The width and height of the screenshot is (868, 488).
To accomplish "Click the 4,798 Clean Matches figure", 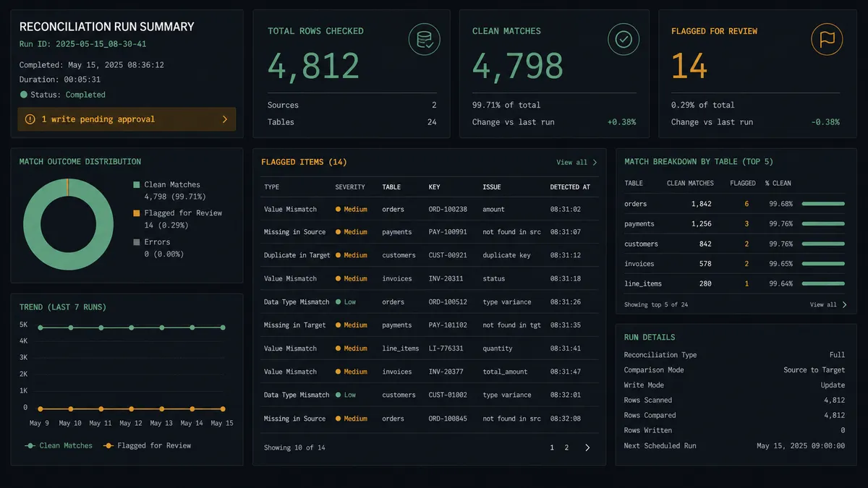I will pos(518,67).
